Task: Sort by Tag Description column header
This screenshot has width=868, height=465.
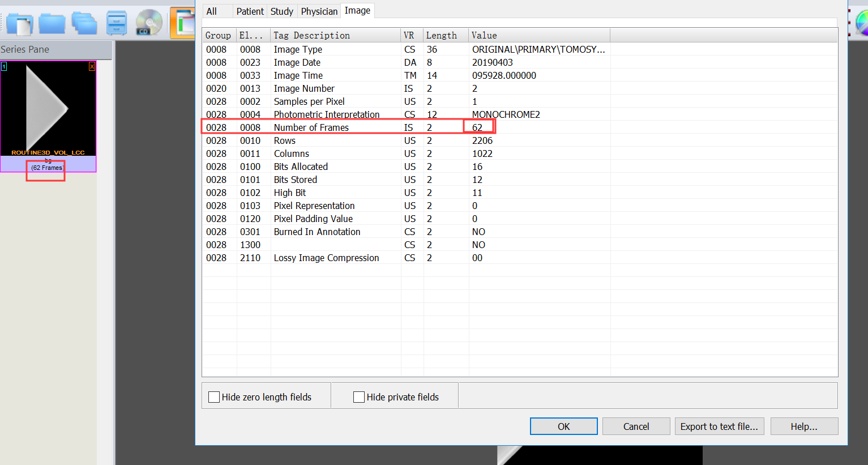Action: (336, 35)
